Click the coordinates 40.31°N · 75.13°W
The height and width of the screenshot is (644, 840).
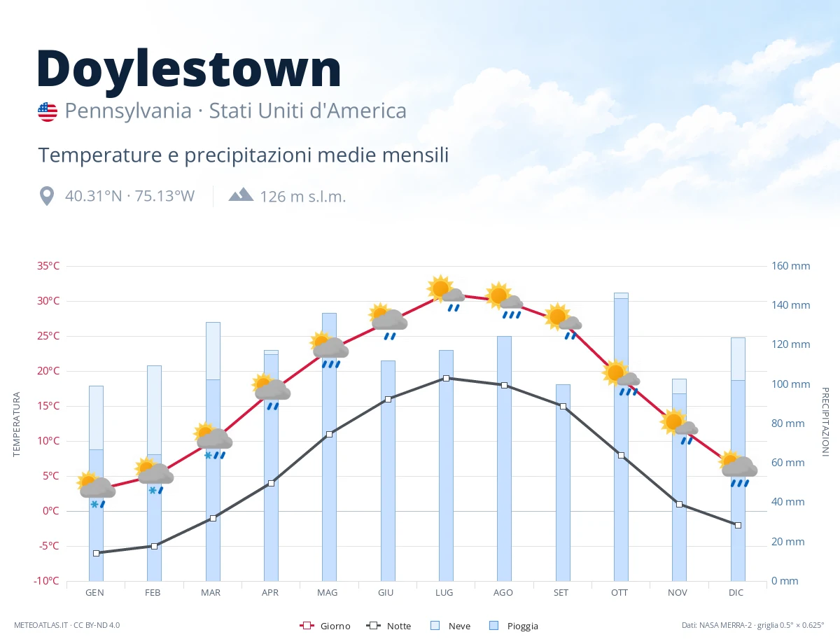[x=129, y=196]
